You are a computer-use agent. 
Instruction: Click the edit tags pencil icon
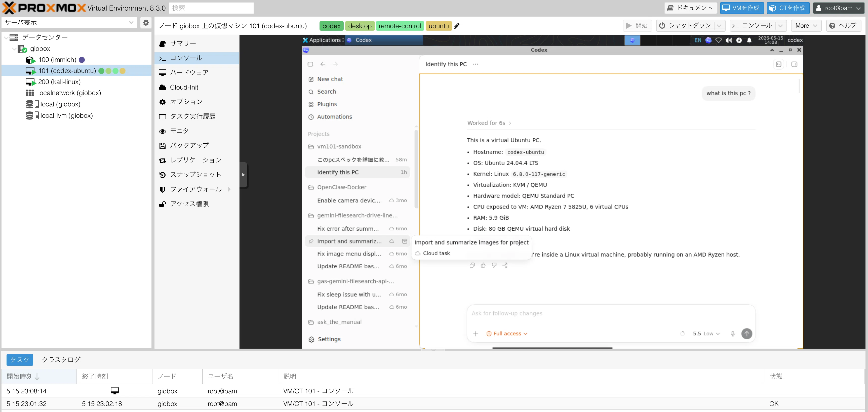457,26
